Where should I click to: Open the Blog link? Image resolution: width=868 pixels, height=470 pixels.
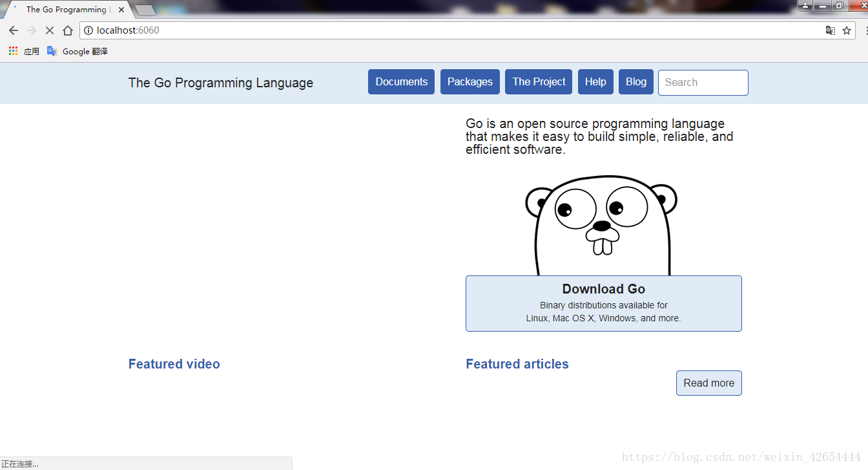(x=636, y=82)
